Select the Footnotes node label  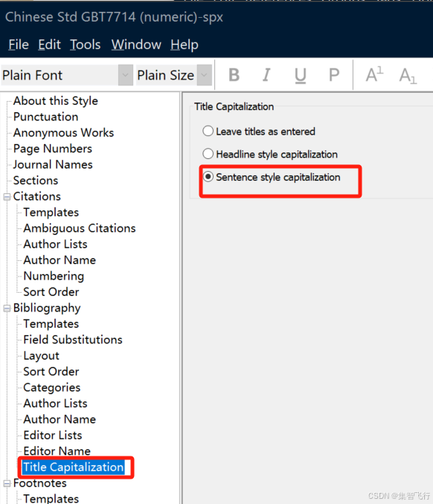coord(39,483)
